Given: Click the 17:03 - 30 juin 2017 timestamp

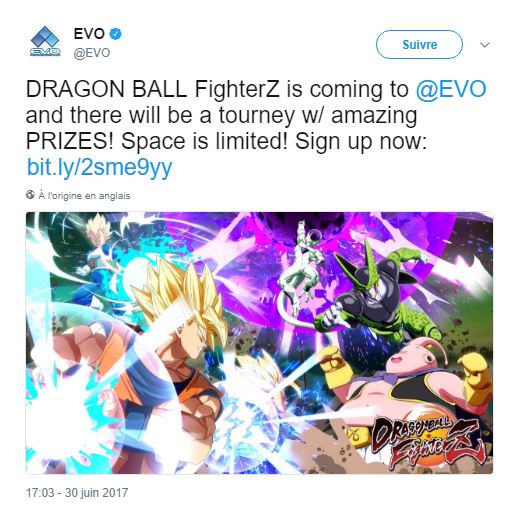Looking at the screenshot, I should click(x=77, y=493).
